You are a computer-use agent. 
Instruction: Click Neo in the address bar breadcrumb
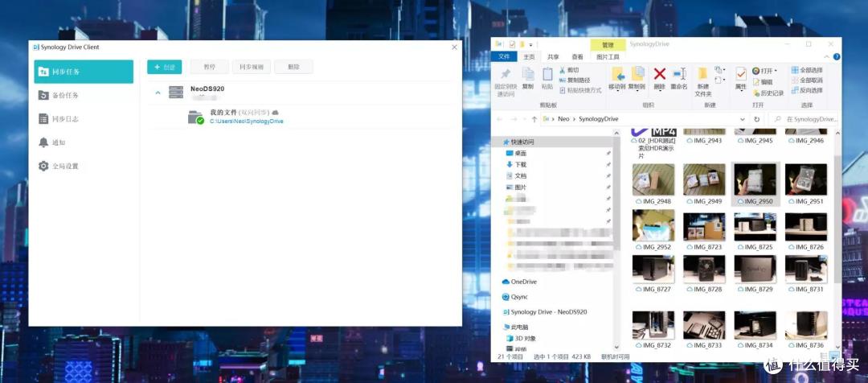[x=563, y=119]
